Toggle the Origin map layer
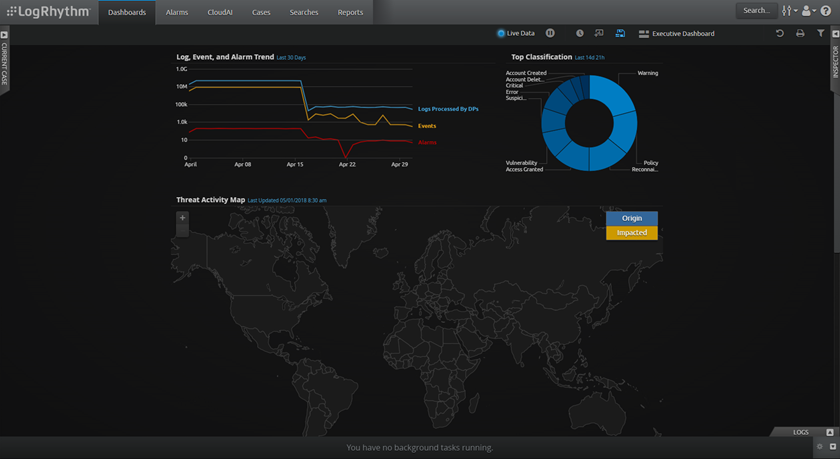The width and height of the screenshot is (840, 459). click(x=631, y=218)
